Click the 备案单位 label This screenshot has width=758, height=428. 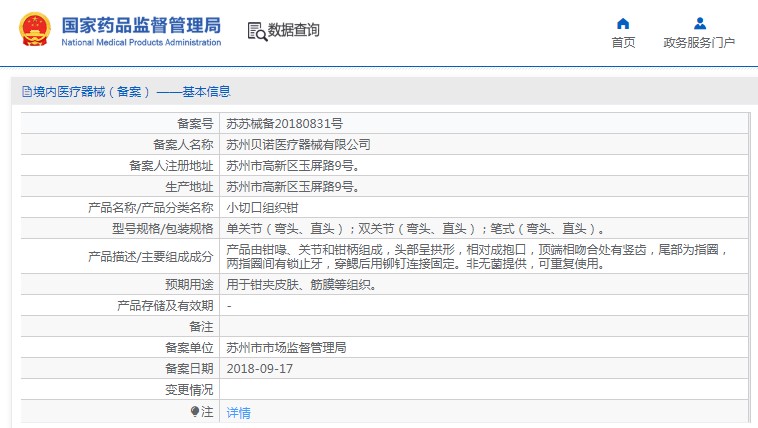[189, 348]
